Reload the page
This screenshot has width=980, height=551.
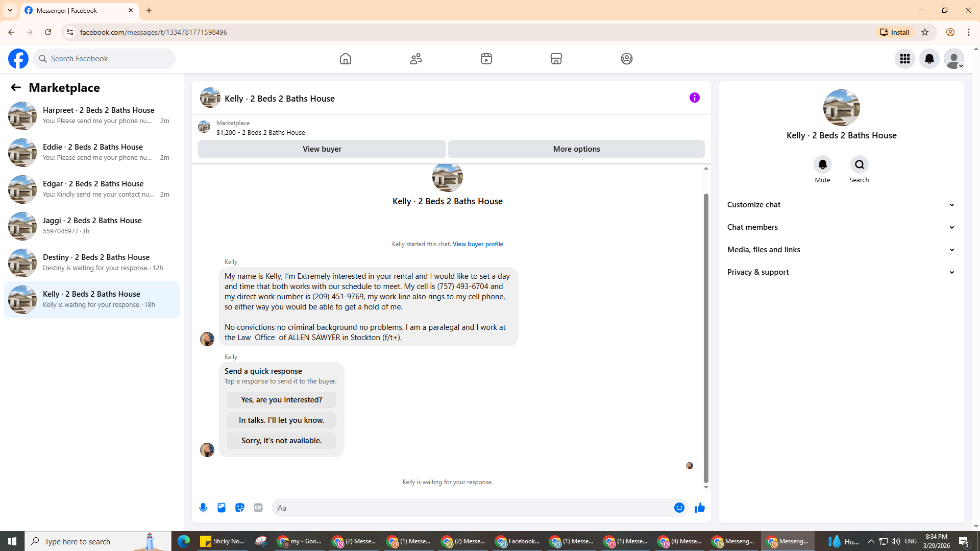pyautogui.click(x=48, y=32)
